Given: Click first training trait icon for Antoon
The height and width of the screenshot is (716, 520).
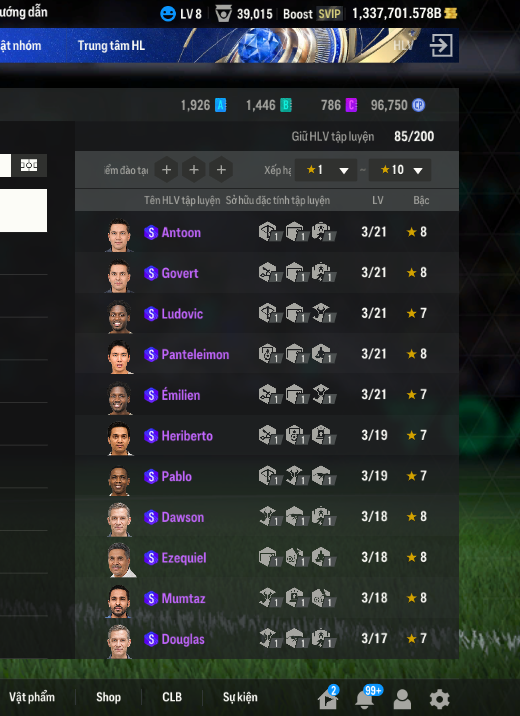Looking at the screenshot, I should (x=269, y=232).
